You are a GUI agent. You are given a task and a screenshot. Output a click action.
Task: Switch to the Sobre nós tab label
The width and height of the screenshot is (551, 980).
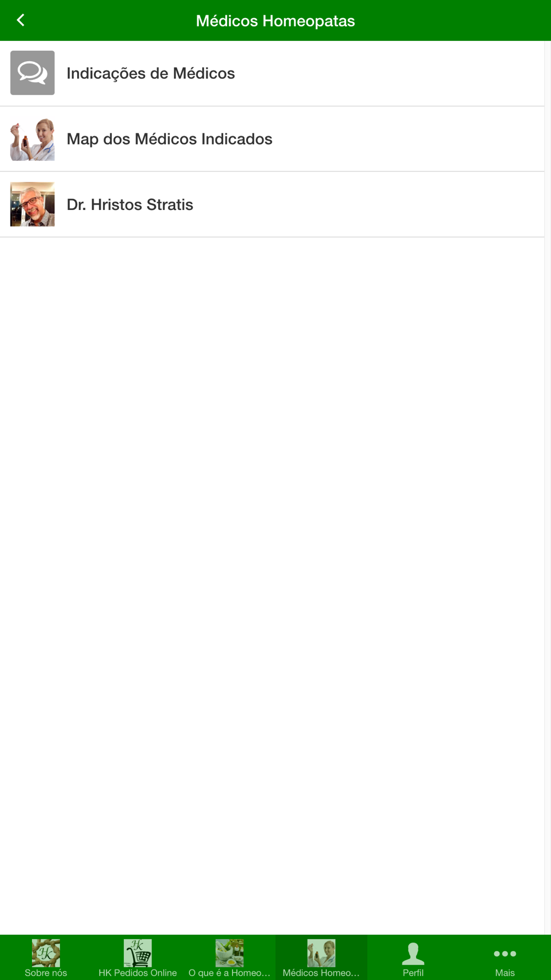[46, 973]
